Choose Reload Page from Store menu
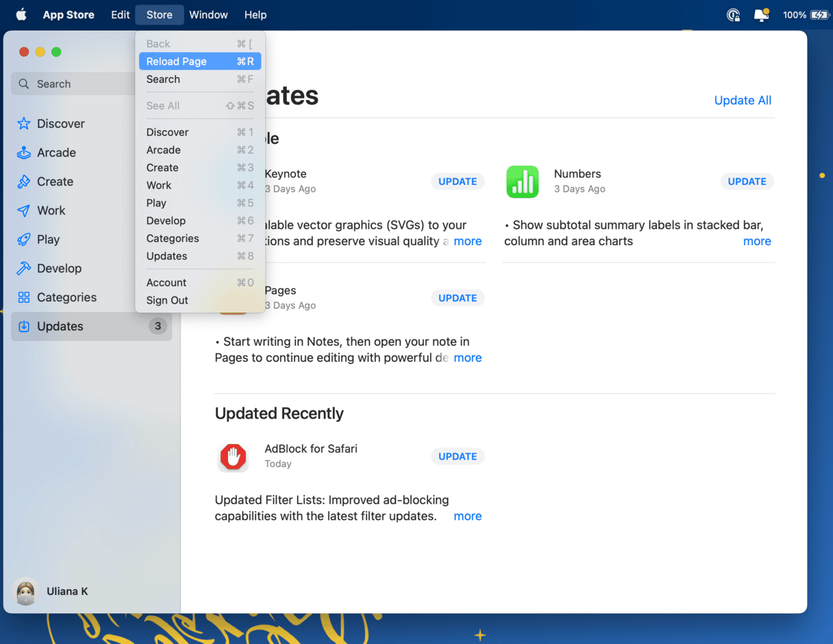Image resolution: width=833 pixels, height=644 pixels. point(200,61)
